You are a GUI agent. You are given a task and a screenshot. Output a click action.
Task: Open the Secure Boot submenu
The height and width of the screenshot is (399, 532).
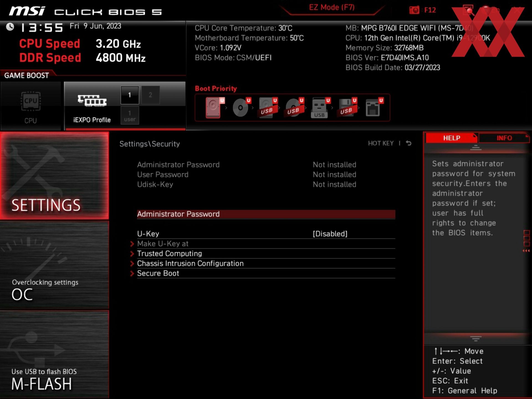(158, 273)
